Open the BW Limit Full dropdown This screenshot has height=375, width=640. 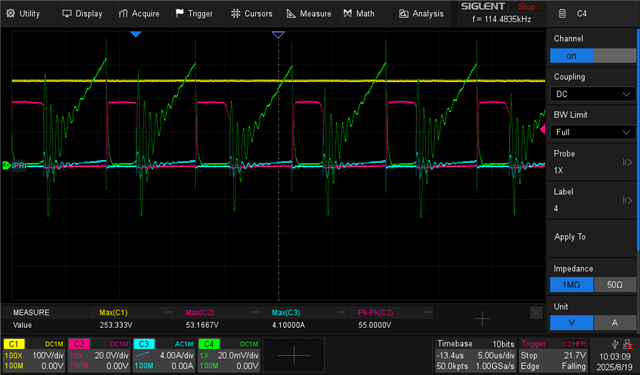[593, 132]
